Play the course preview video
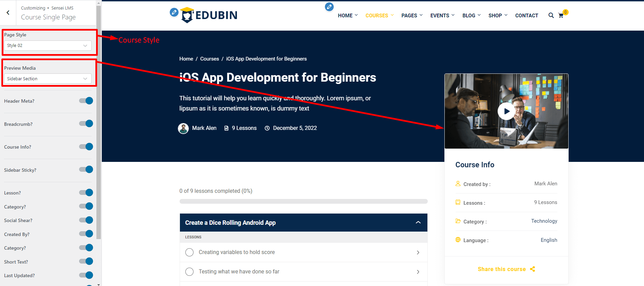This screenshot has height=286, width=644. click(506, 111)
